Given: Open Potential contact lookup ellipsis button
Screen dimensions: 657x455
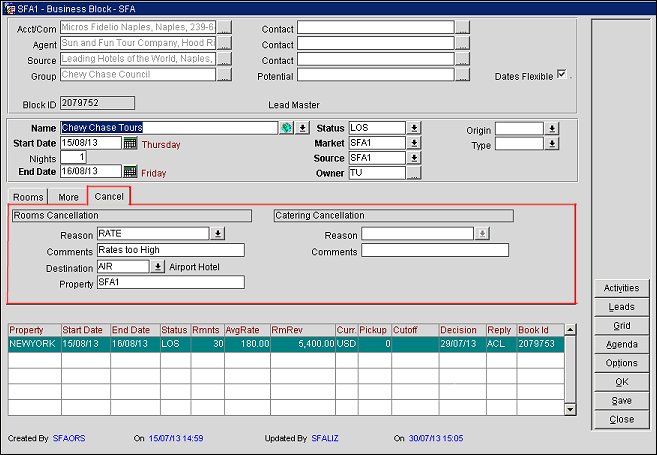Looking at the screenshot, I should (462, 75).
